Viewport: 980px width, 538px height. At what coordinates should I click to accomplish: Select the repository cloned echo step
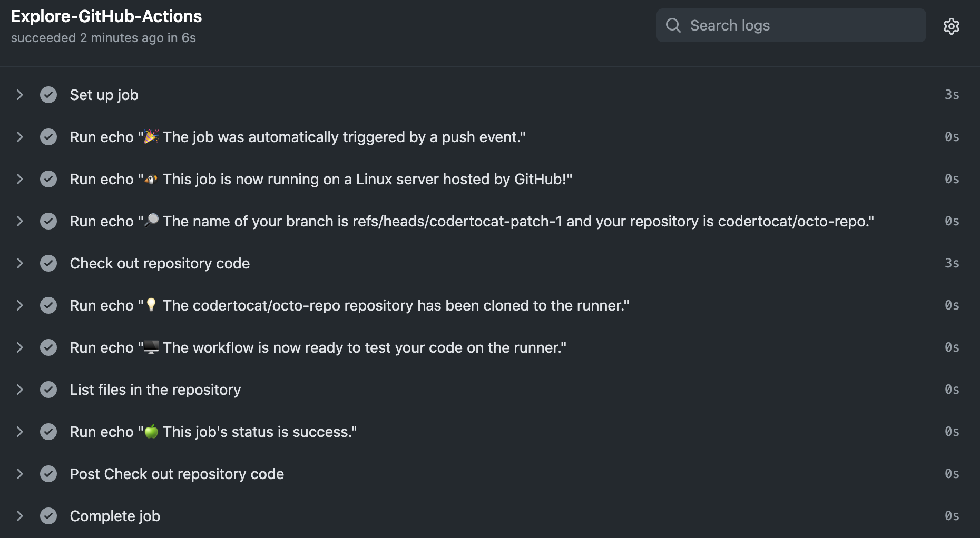click(349, 305)
